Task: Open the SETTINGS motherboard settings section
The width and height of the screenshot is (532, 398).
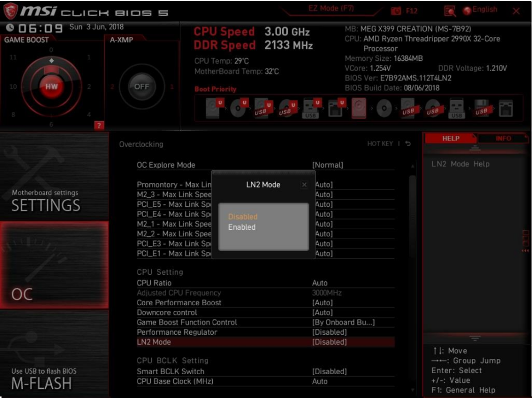Action: coord(54,175)
